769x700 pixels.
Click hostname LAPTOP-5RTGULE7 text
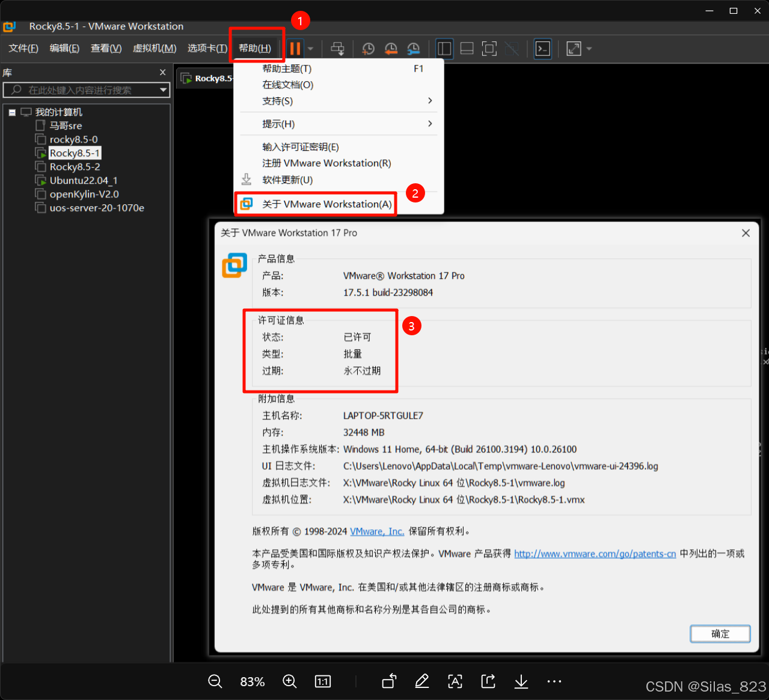[383, 415]
